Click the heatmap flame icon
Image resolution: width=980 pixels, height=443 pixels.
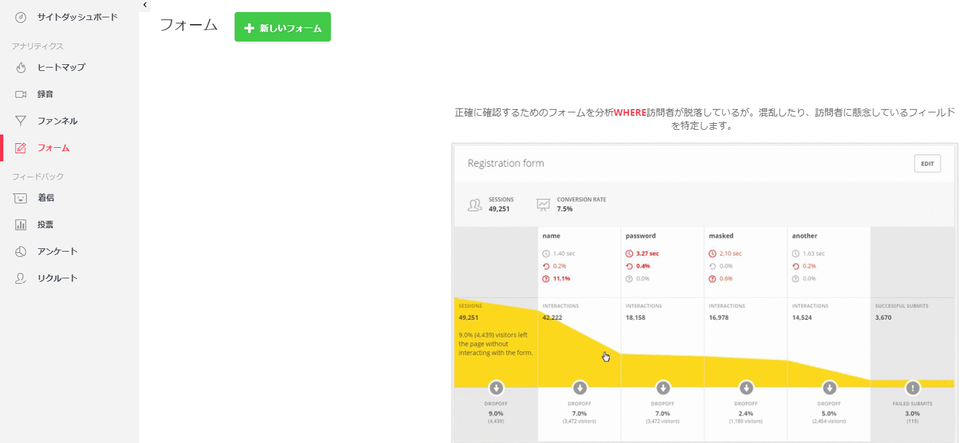click(x=21, y=68)
